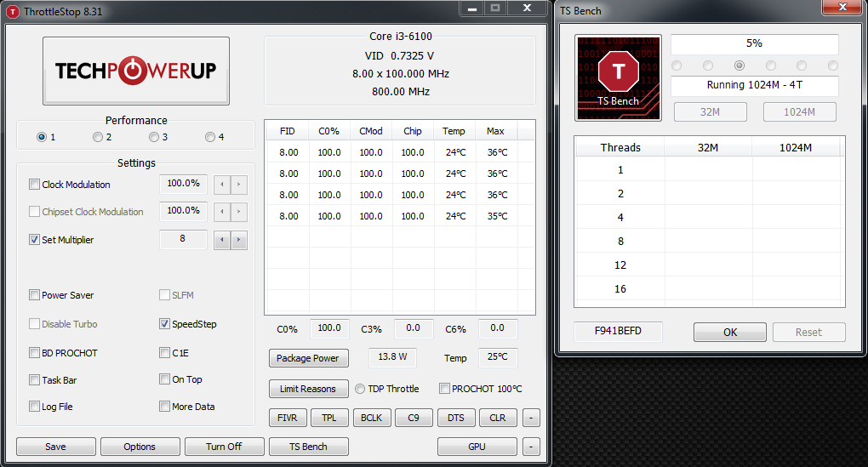Click the Temp column header
The image size is (868, 467).
454,131
